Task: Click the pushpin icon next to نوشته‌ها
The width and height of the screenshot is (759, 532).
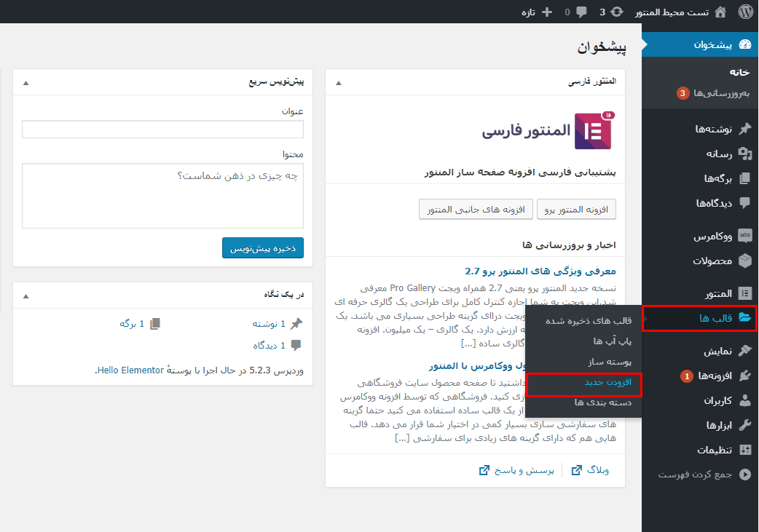Action: pyautogui.click(x=745, y=129)
